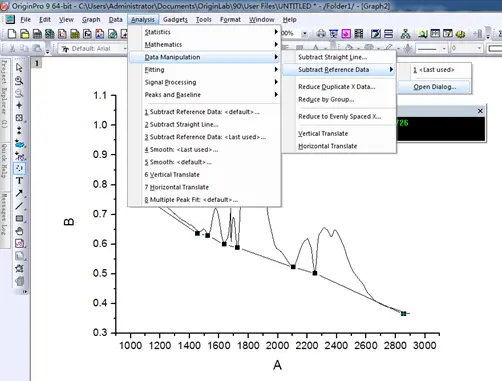Select the Screen Reader crosshair tool
Screen dimensions: 502x381
(x=19, y=105)
